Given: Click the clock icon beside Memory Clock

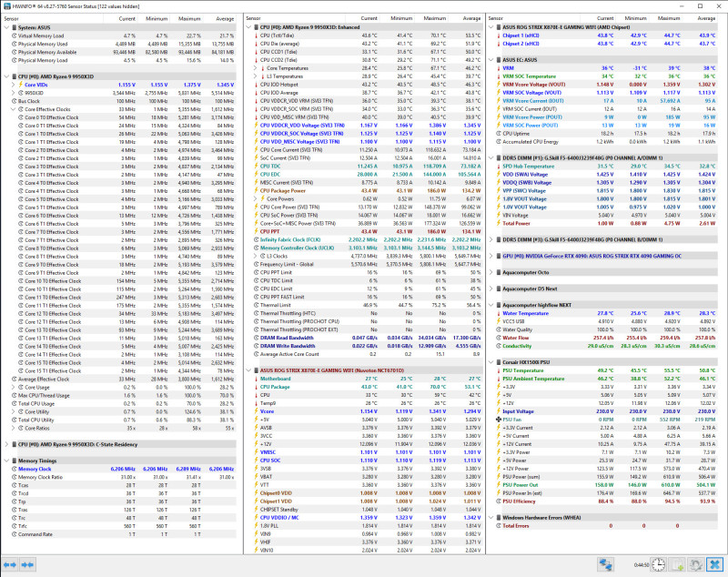Looking at the screenshot, I should click(14, 470).
